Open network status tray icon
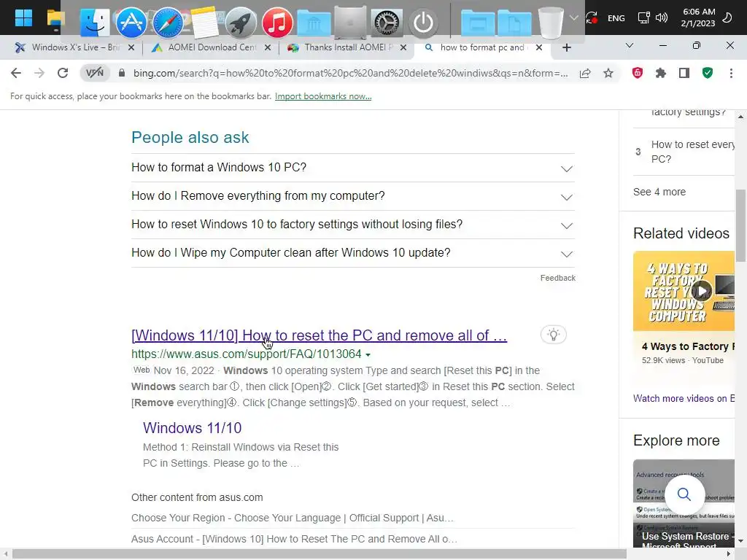The height and width of the screenshot is (560, 747). click(643, 18)
